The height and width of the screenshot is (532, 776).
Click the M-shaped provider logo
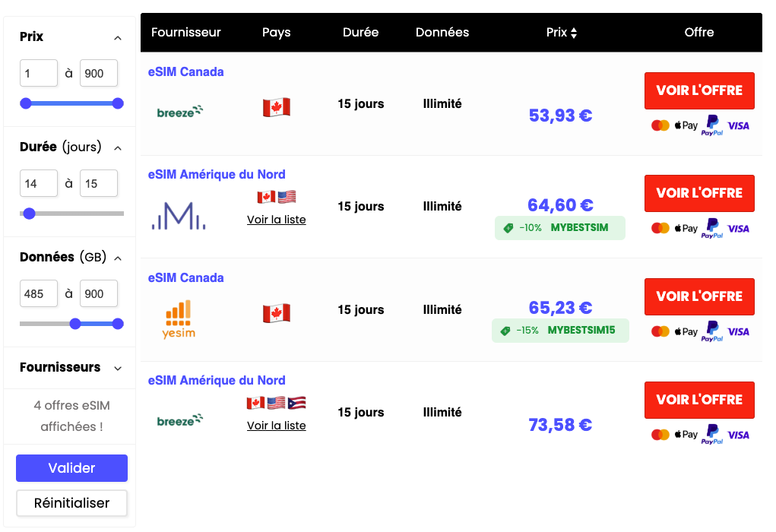tap(179, 216)
